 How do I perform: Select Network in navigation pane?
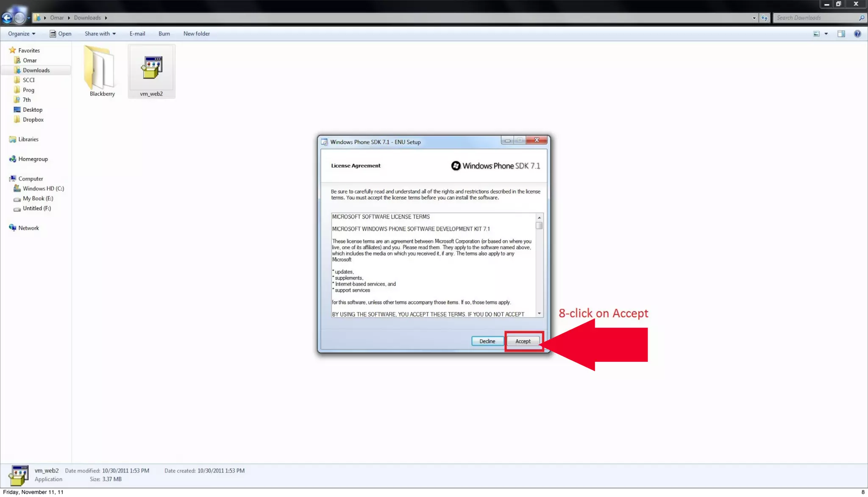tap(28, 228)
